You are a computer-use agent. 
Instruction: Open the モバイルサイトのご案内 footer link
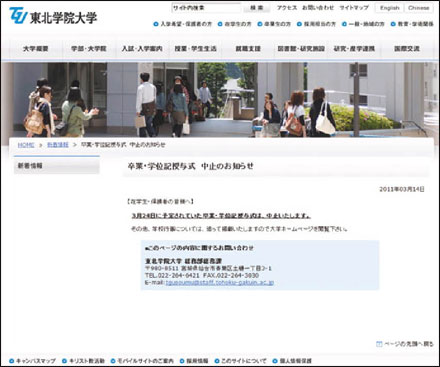(146, 361)
